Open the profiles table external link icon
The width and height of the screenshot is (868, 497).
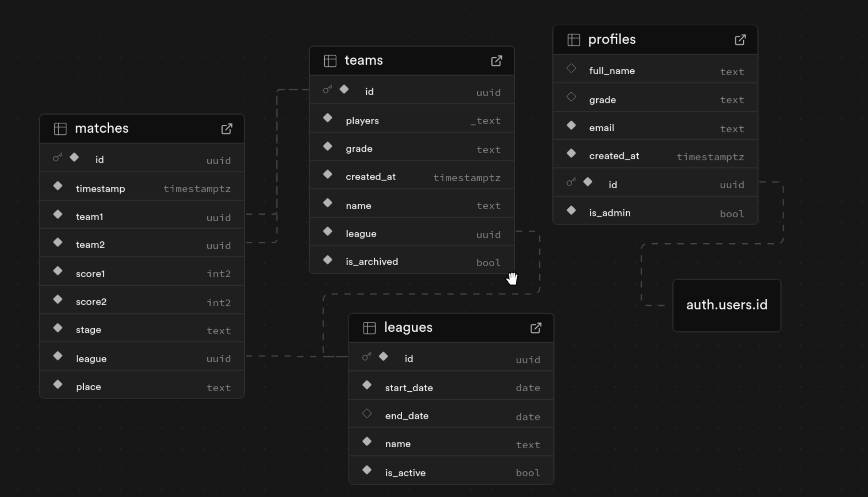click(x=740, y=40)
